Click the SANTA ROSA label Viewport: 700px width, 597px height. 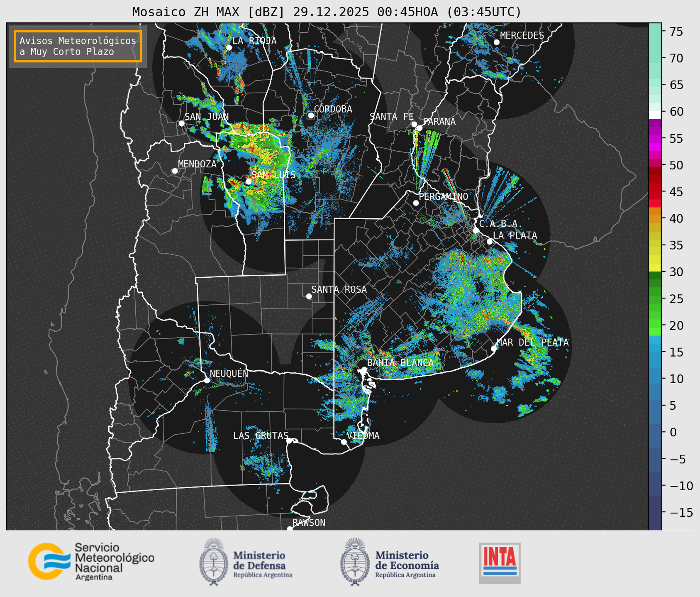tap(339, 289)
